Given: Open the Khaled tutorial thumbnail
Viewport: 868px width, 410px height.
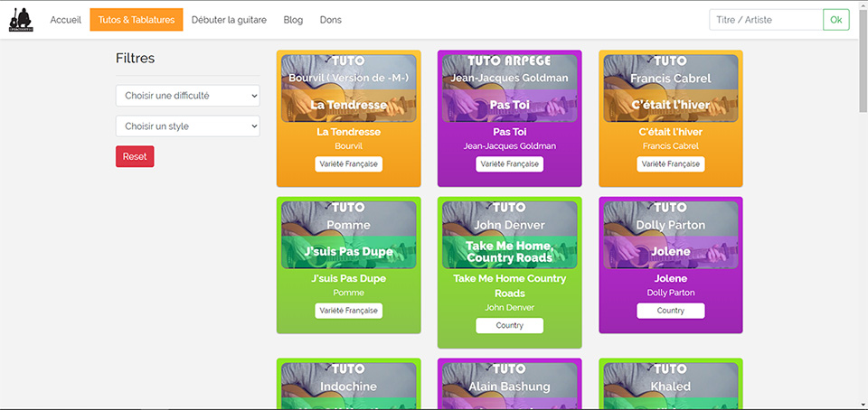Looking at the screenshot, I should pyautogui.click(x=670, y=385).
